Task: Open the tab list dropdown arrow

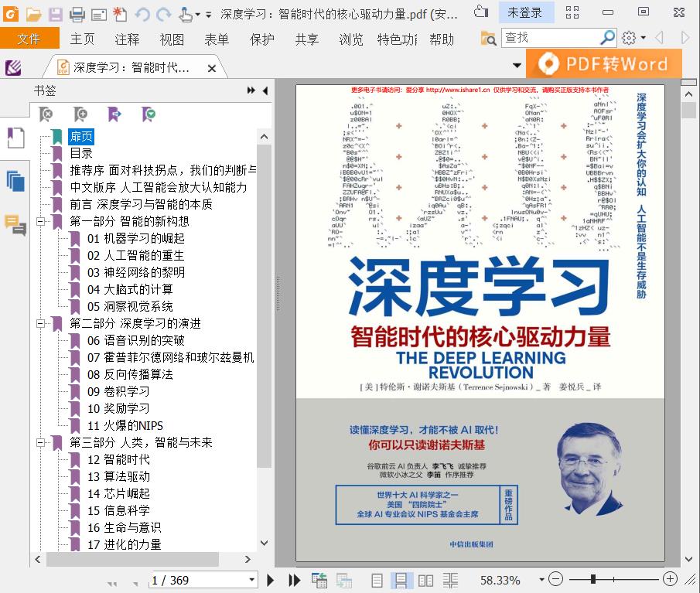Action: coord(517,66)
